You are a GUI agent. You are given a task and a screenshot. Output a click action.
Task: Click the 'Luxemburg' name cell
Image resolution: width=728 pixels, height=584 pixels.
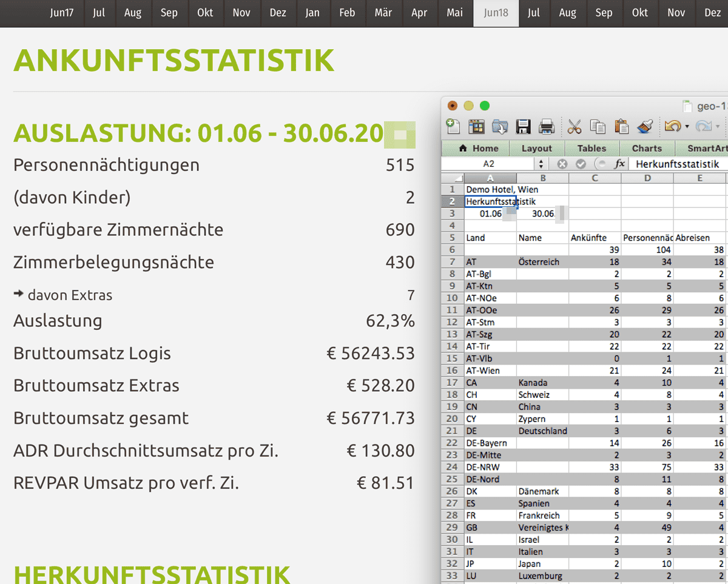point(542,576)
